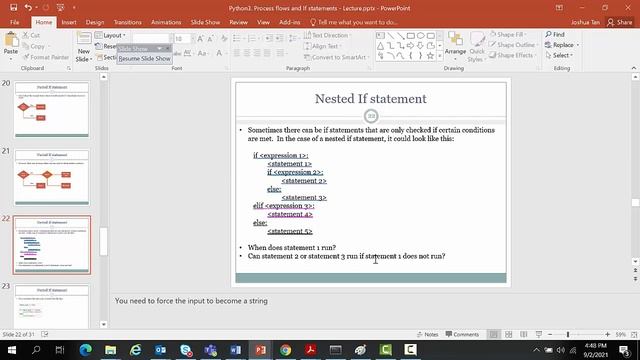Screen dimensions: 640x360
Task: Click the Font Color button
Action: tap(220, 53)
